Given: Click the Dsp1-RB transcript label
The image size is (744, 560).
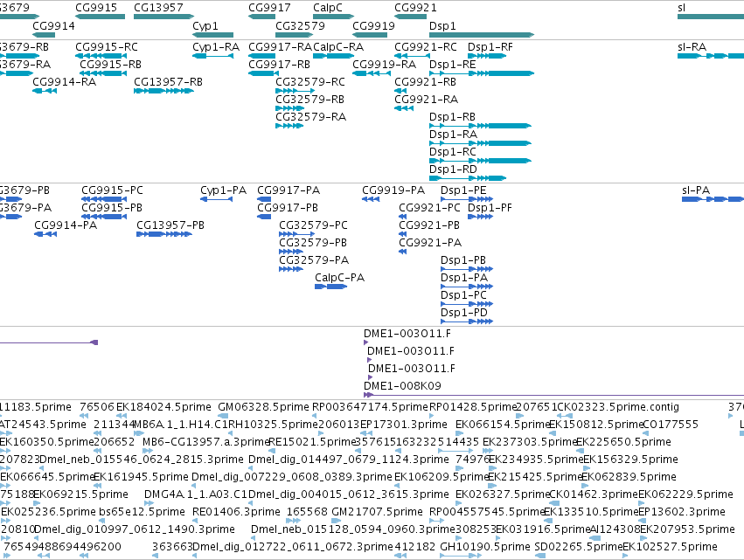Looking at the screenshot, I should click(452, 117).
